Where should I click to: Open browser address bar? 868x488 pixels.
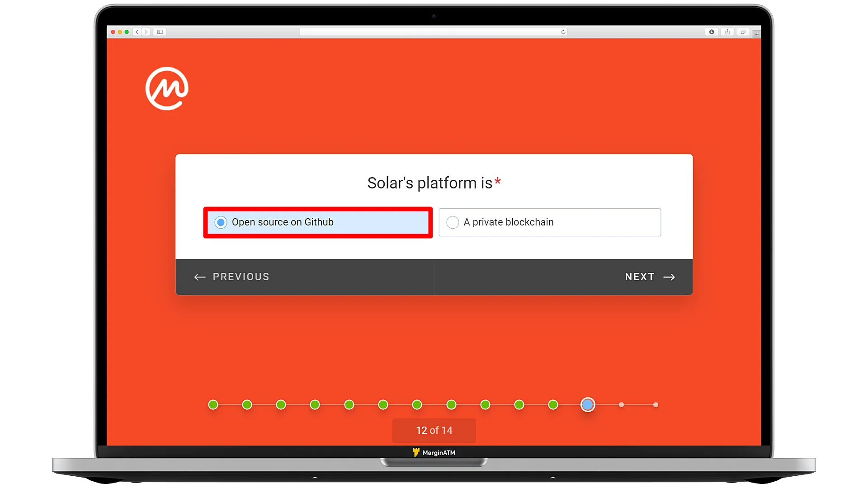[434, 31]
